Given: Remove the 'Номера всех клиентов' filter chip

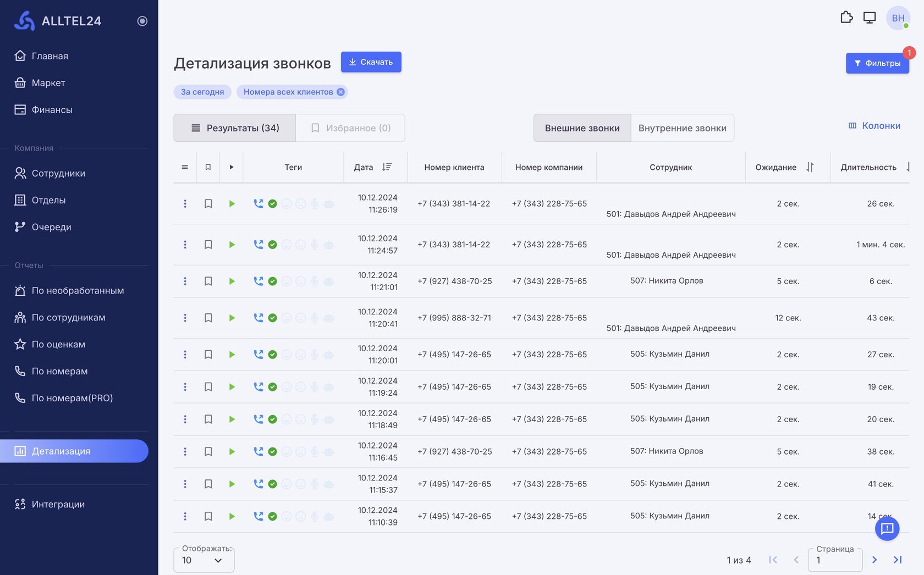Looking at the screenshot, I should [341, 92].
